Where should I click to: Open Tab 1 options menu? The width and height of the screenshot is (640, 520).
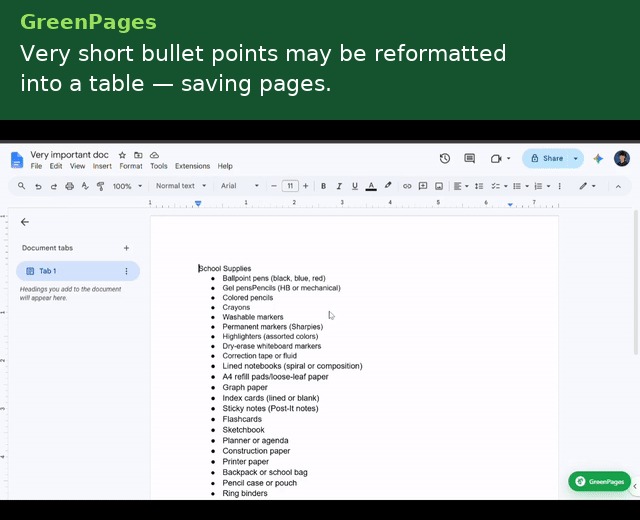pos(126,271)
